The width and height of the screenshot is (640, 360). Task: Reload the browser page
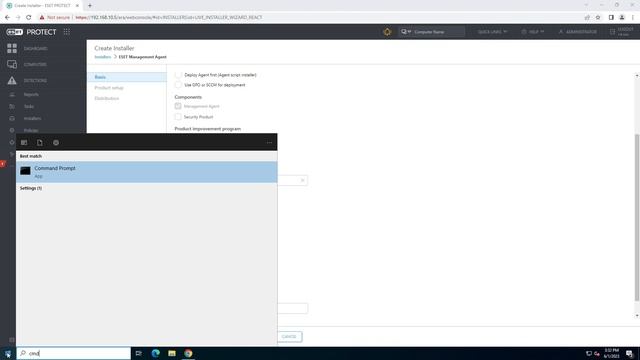coord(29,18)
